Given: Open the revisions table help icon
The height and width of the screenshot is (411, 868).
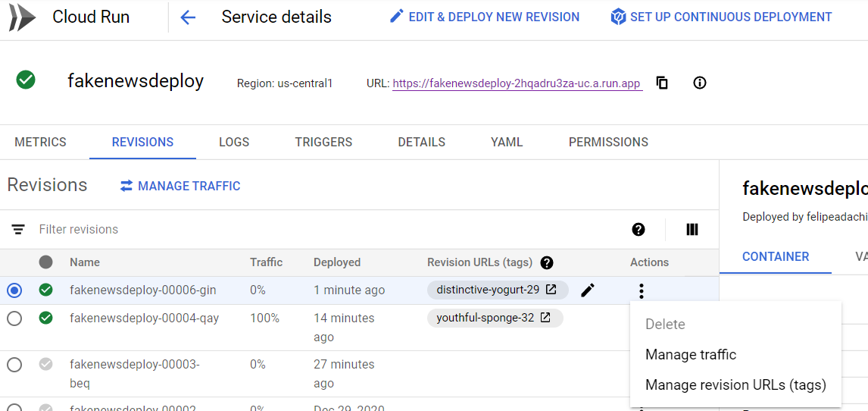Looking at the screenshot, I should pyautogui.click(x=639, y=230).
